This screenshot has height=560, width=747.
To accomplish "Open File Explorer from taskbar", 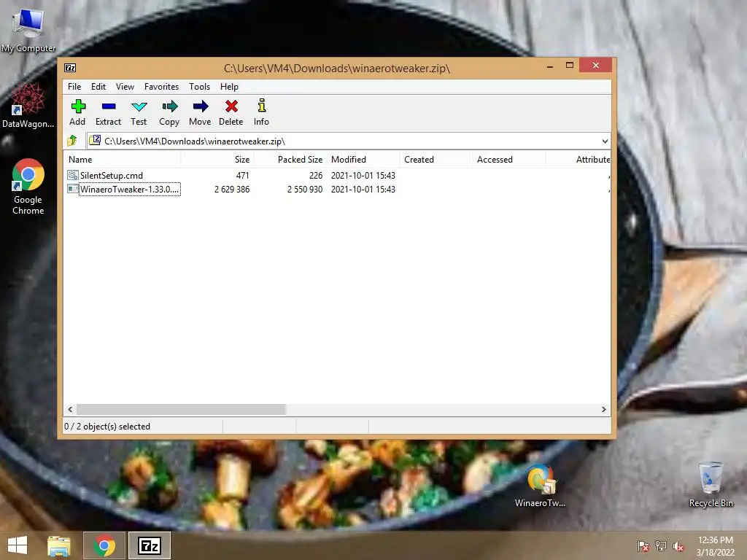I will pos(59,545).
